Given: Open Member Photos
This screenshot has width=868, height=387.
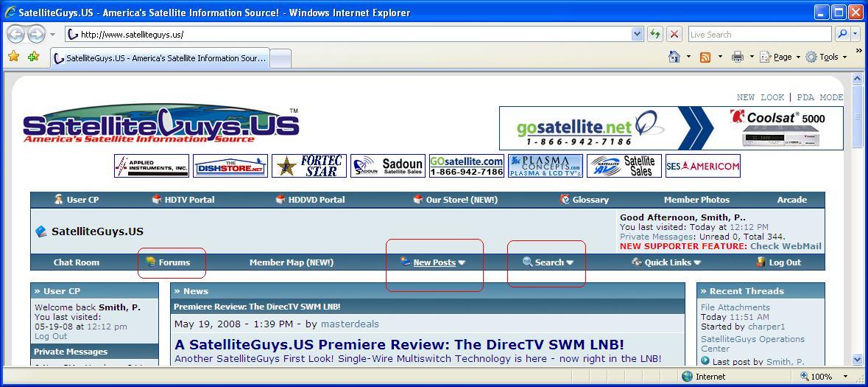Looking at the screenshot, I should tap(696, 200).
